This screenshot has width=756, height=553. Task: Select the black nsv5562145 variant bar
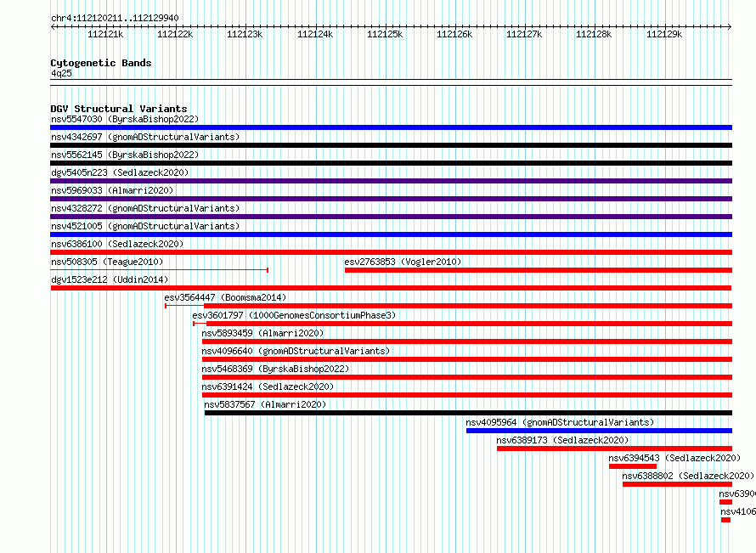(391, 163)
